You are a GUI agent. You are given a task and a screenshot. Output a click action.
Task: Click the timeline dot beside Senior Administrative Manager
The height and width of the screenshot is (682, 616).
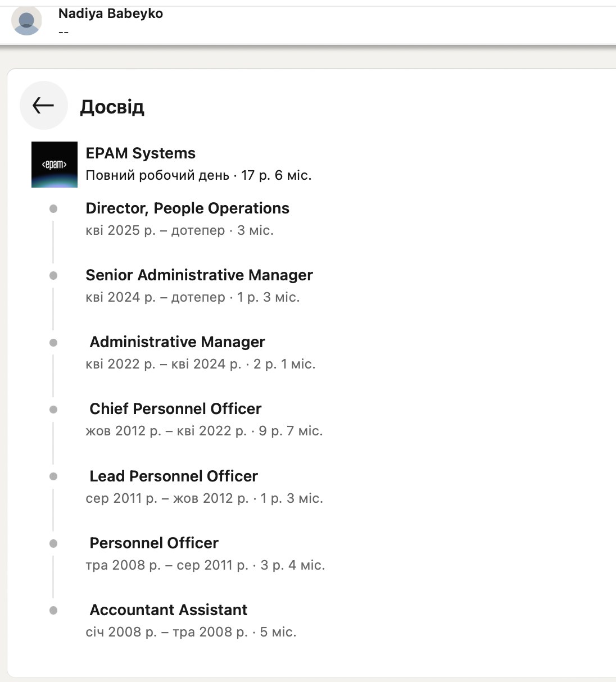click(53, 275)
